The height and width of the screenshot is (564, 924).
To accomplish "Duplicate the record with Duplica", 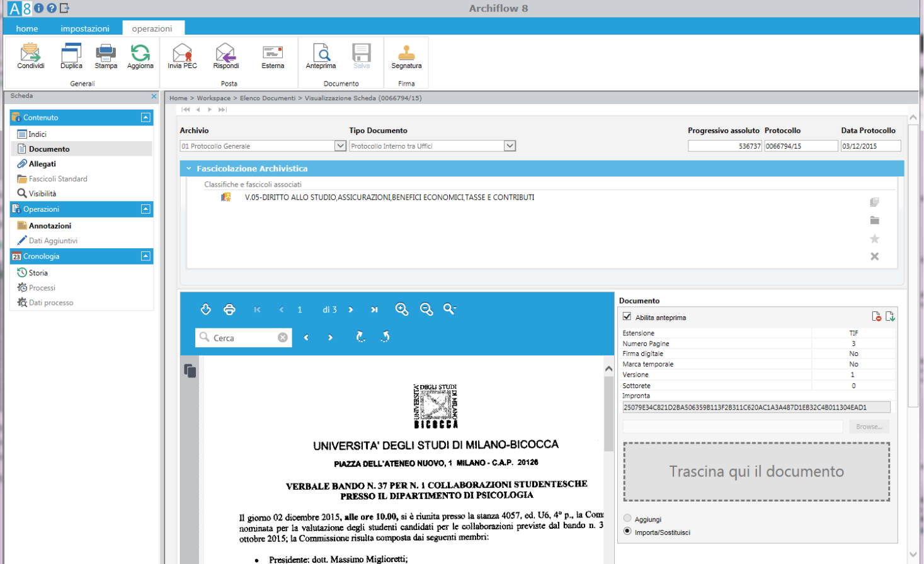I will pos(71,53).
